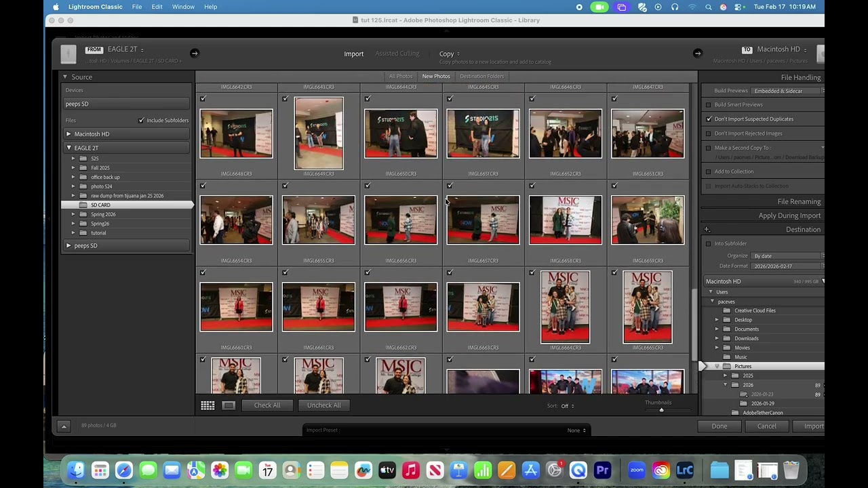The height and width of the screenshot is (488, 868).
Task: Expand the Desktop folder in Destination
Action: [x=717, y=320]
